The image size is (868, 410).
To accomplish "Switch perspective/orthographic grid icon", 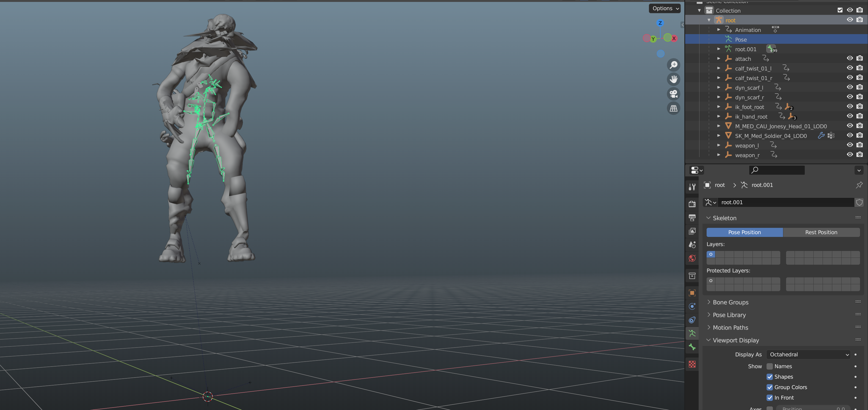I will click(x=674, y=108).
